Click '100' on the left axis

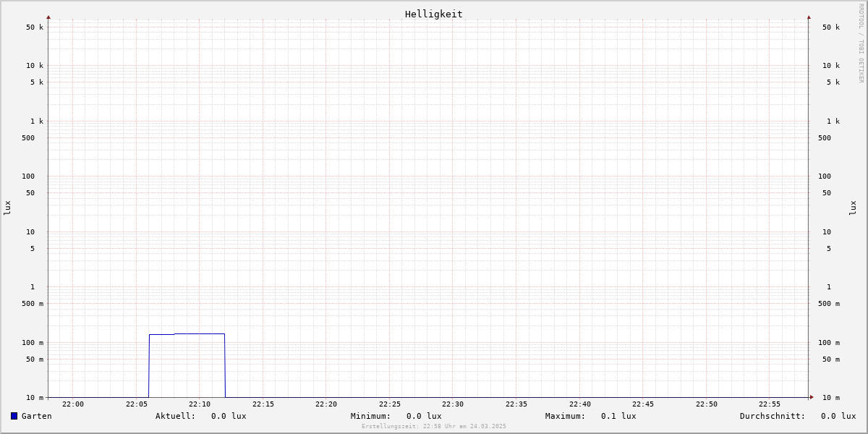(x=28, y=176)
